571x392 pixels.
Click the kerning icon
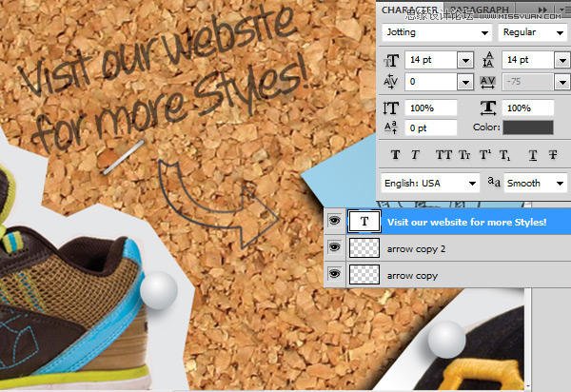coord(391,82)
